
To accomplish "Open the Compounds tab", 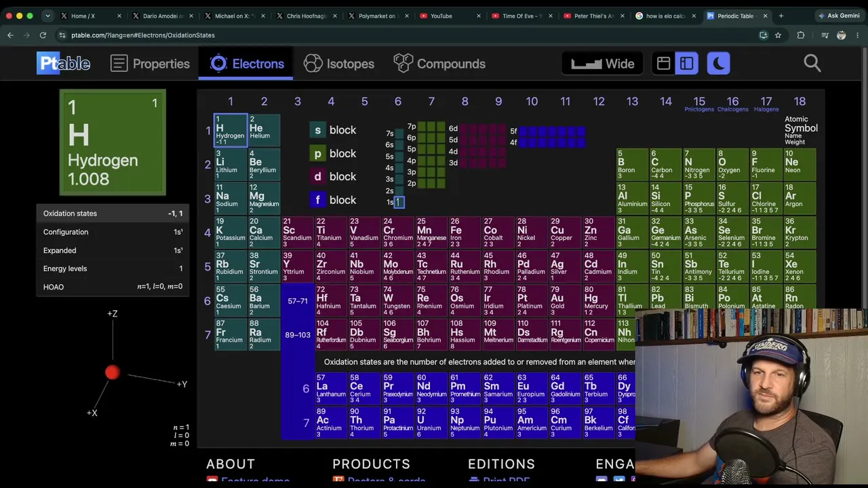I will click(x=439, y=64).
